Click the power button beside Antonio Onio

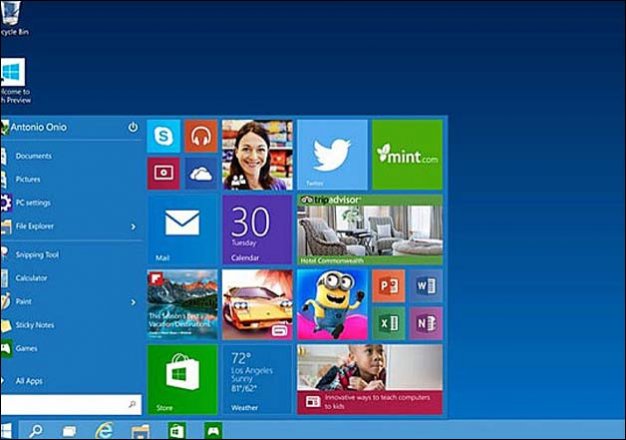[133, 128]
